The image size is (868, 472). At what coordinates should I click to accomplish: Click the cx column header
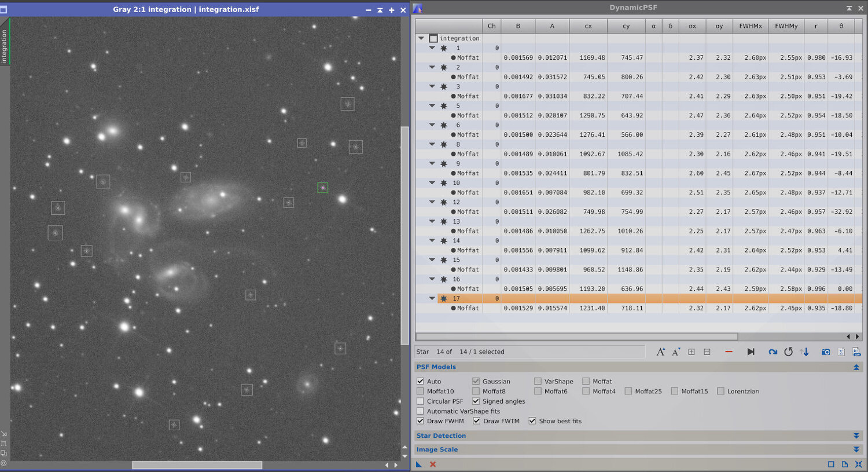point(588,26)
